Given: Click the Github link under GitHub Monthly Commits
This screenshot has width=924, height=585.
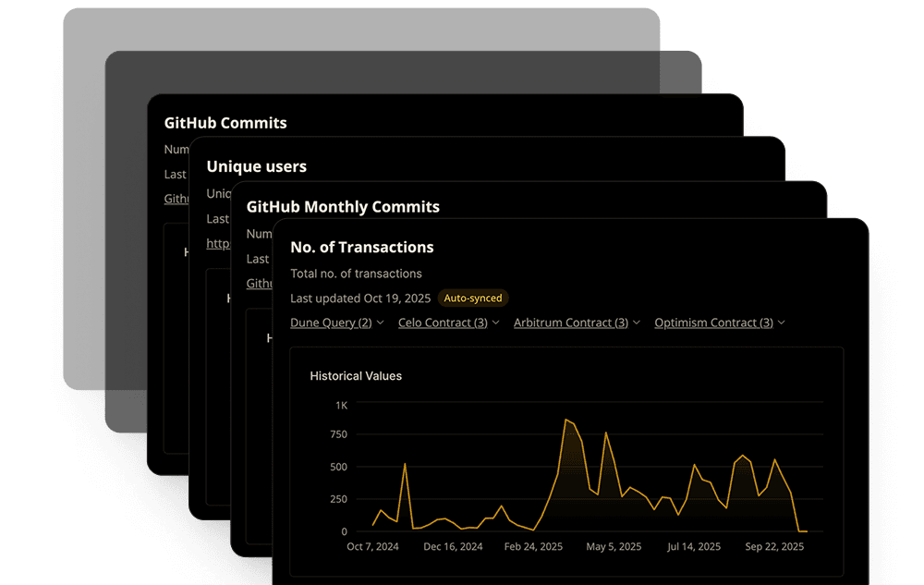Looking at the screenshot, I should tap(260, 283).
